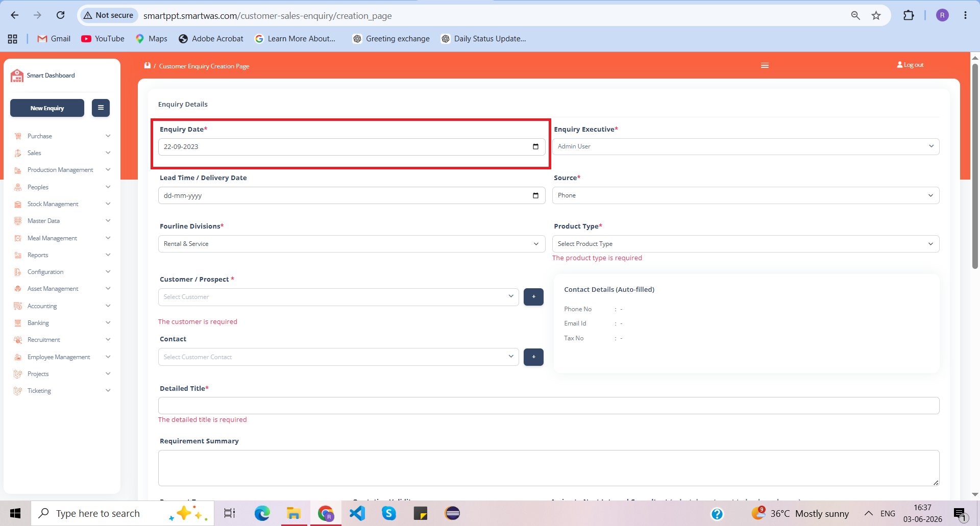Expand Purchase menu chevron
This screenshot has height=526, width=980.
pos(108,136)
